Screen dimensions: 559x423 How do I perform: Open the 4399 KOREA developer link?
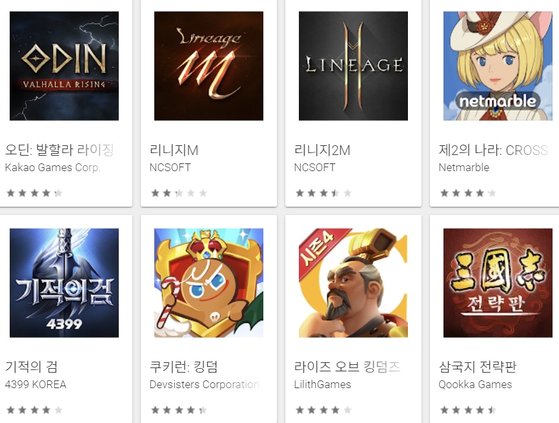[x=36, y=385]
